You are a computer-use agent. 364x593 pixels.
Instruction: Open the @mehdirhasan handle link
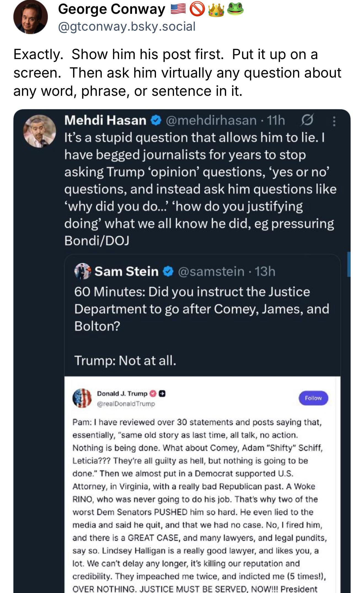pos(211,120)
